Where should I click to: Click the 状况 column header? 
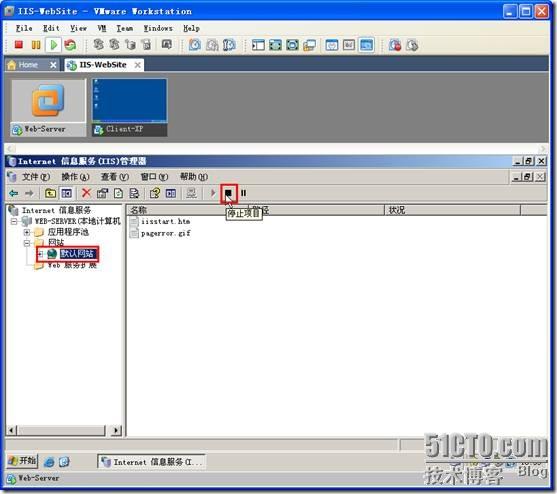(x=453, y=210)
